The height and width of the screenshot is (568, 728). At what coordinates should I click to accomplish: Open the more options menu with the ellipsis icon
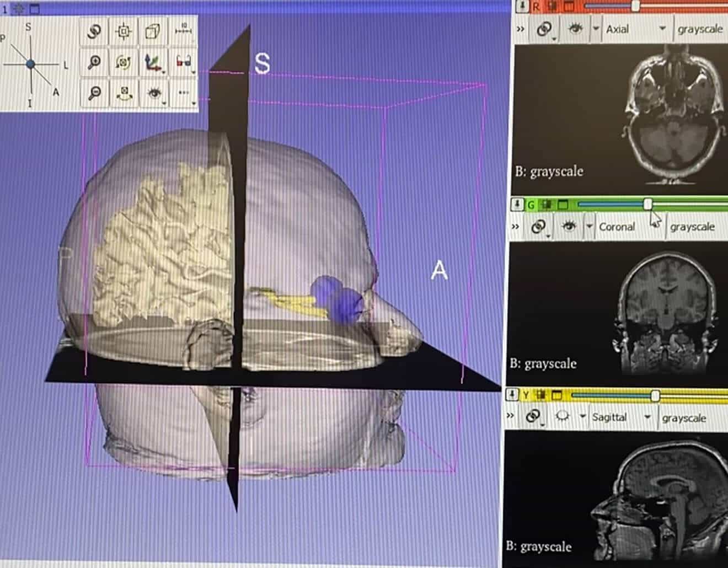183,93
